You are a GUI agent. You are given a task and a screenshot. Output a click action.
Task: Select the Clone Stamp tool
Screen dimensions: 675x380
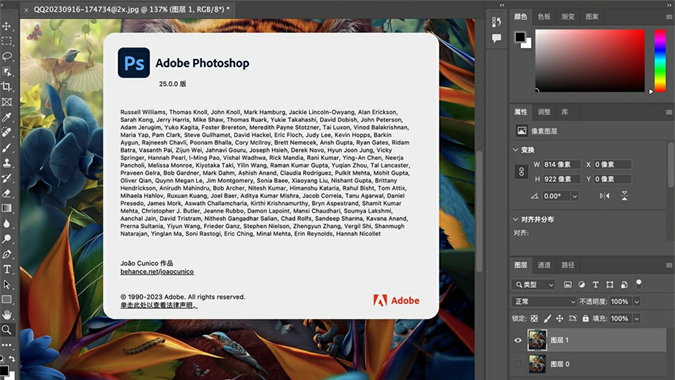[7, 163]
